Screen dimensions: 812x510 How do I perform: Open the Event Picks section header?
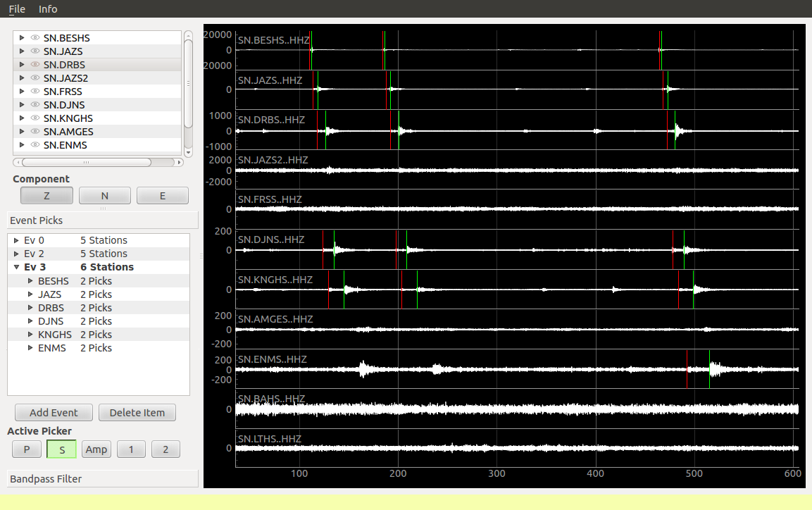point(103,220)
